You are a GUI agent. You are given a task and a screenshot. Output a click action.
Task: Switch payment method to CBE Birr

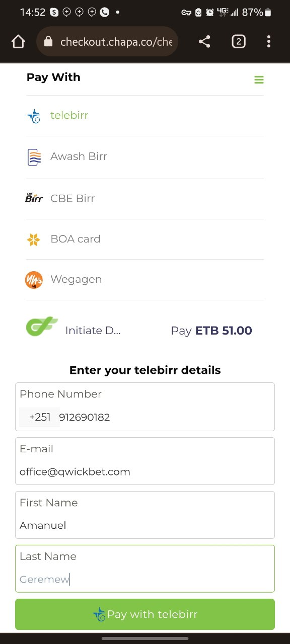(145, 198)
